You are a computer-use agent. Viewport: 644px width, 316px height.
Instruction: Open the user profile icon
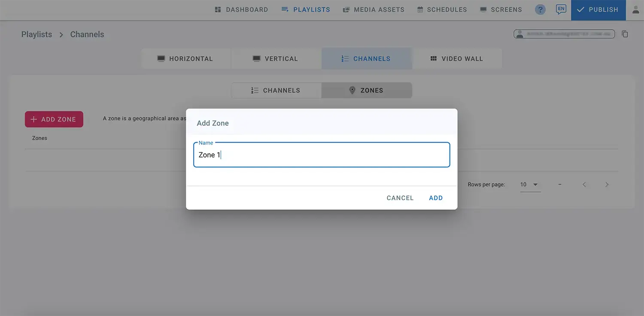click(635, 9)
